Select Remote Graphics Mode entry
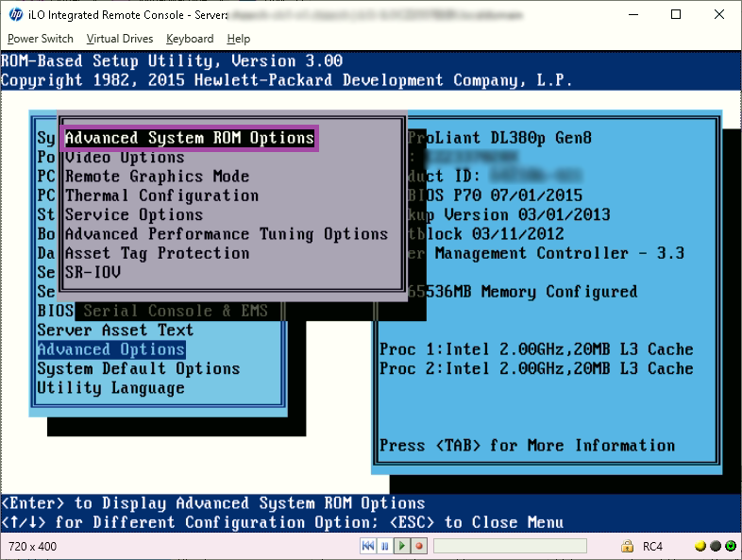 (x=157, y=176)
